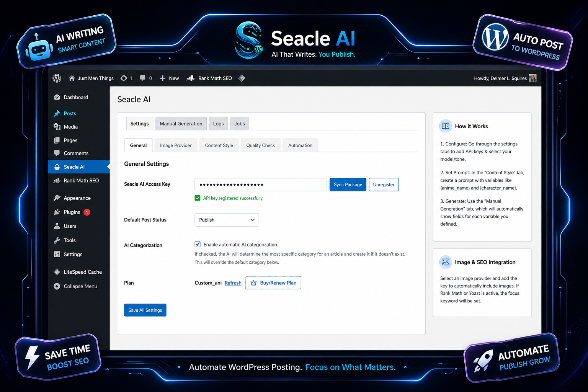Open the Quality Check settings tab
588x392 pixels.
coord(260,145)
